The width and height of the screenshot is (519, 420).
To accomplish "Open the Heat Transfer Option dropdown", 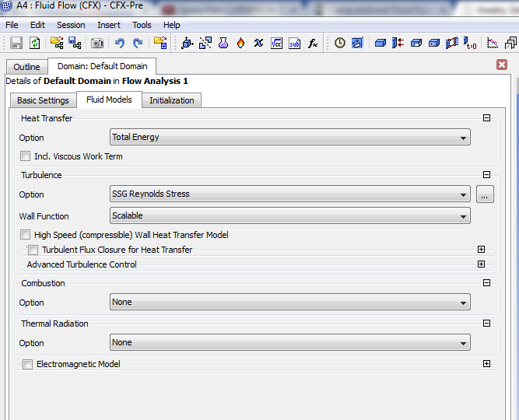I will click(290, 137).
